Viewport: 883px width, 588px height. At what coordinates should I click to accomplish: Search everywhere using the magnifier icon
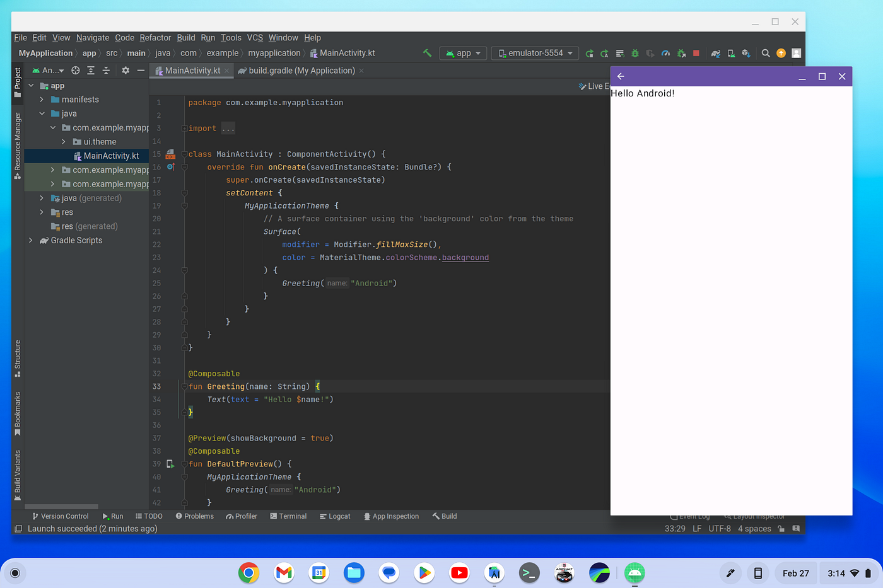click(765, 53)
